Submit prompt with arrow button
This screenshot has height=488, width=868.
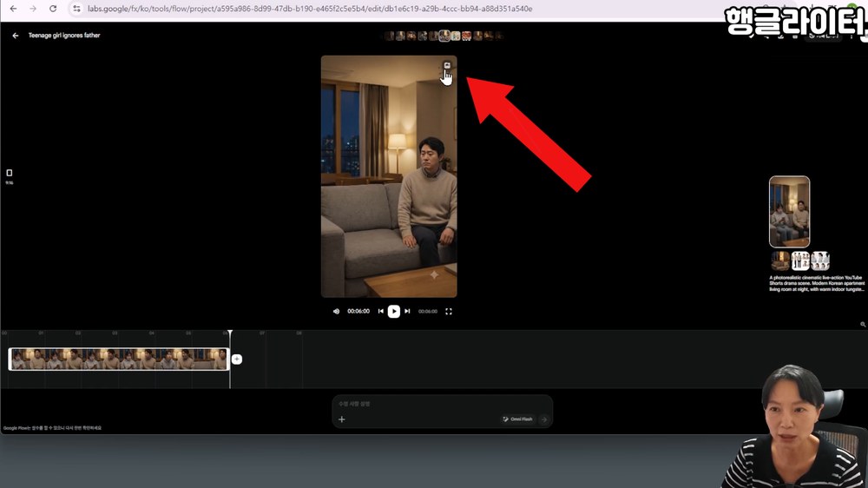click(544, 419)
